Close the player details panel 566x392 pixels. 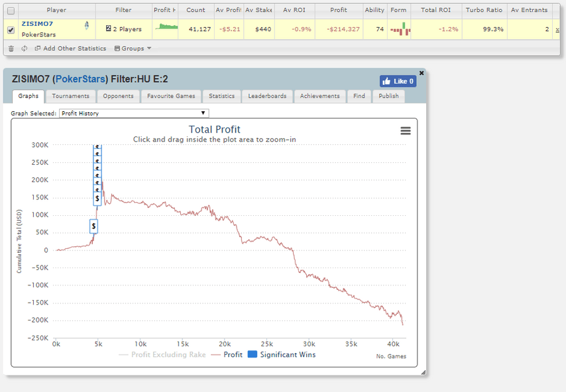coord(422,73)
